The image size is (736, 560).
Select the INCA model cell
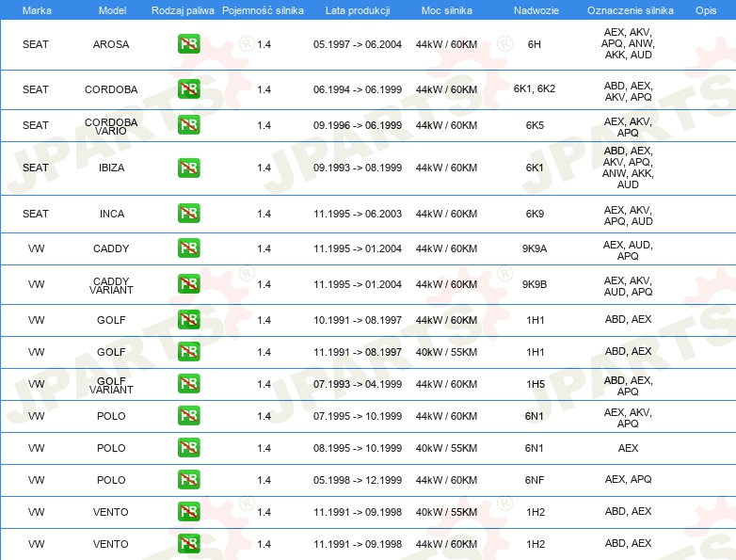(x=112, y=214)
